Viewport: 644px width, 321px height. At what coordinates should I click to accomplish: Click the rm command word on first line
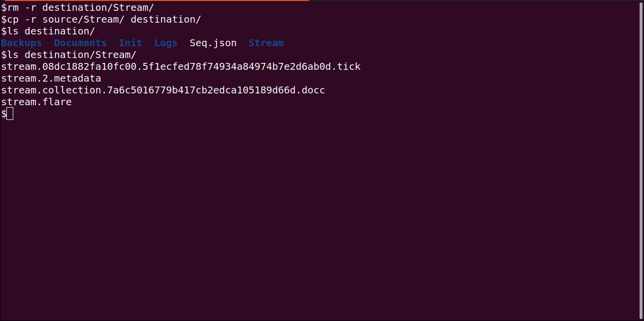click(13, 7)
